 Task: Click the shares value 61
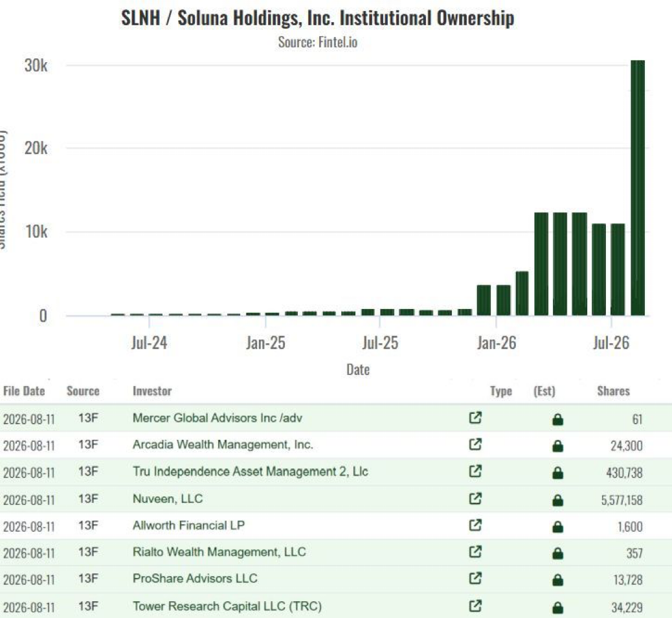[x=637, y=419]
